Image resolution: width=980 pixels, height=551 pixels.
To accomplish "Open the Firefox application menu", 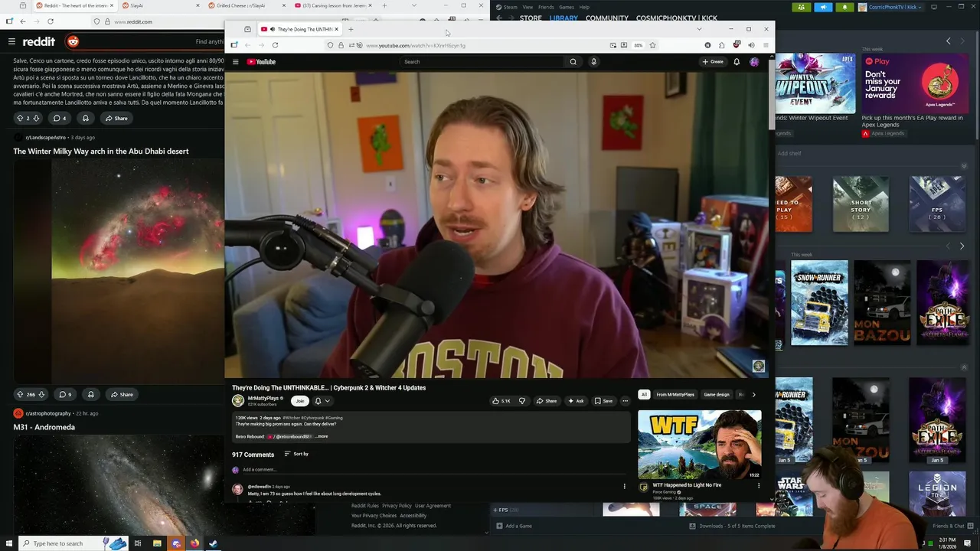I will (766, 45).
